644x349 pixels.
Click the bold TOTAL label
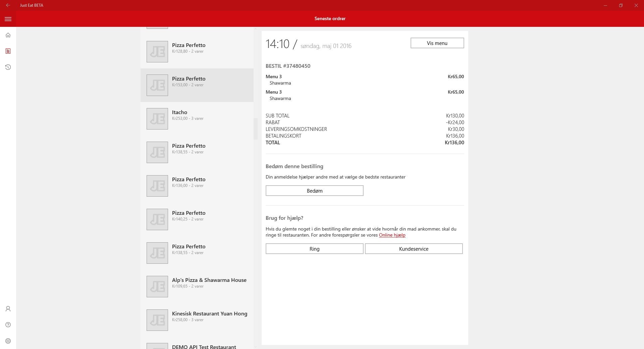pos(273,143)
